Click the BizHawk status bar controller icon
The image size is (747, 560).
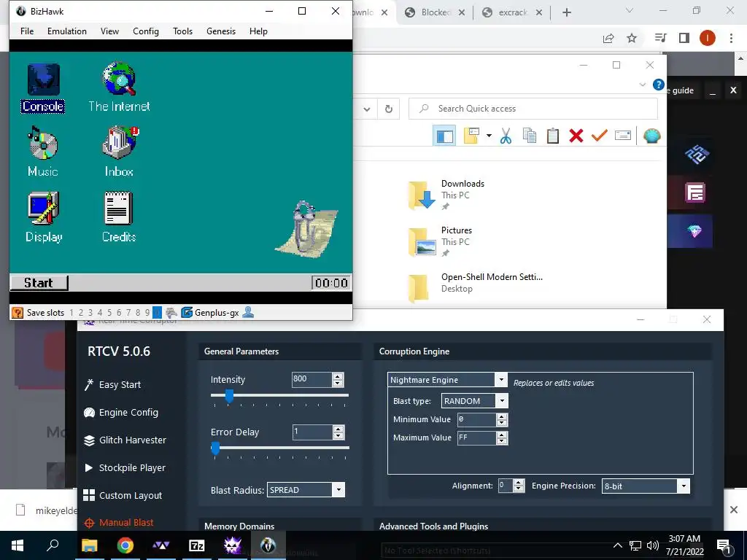[171, 312]
